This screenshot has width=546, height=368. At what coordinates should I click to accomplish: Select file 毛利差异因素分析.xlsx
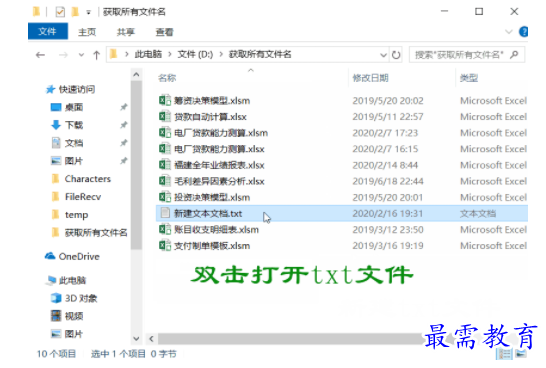pyautogui.click(x=219, y=181)
